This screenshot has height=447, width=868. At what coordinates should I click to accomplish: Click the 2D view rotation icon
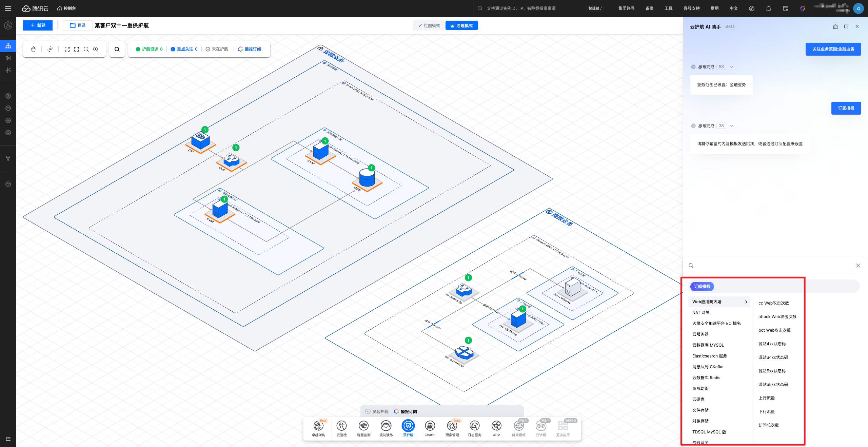50,49
